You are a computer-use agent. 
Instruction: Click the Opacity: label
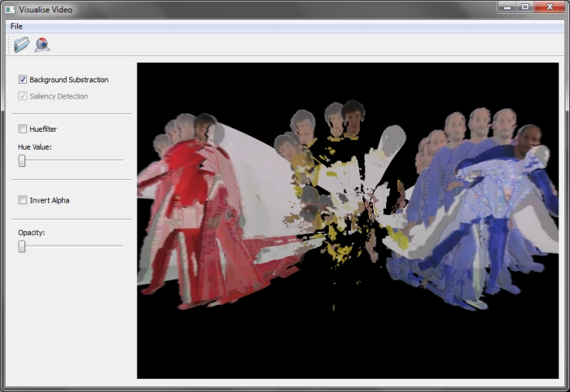pos(32,233)
